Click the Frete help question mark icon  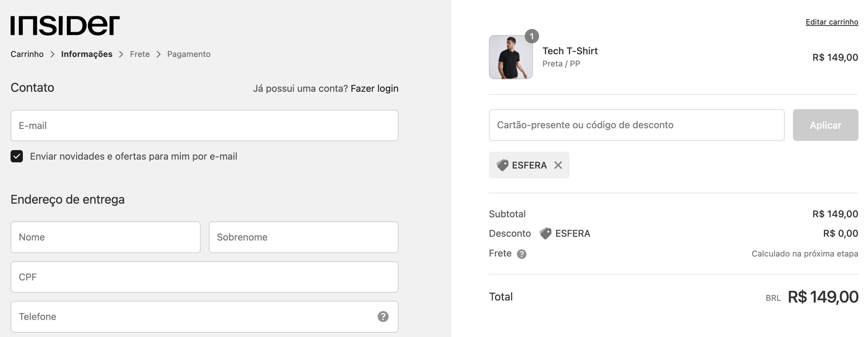521,254
